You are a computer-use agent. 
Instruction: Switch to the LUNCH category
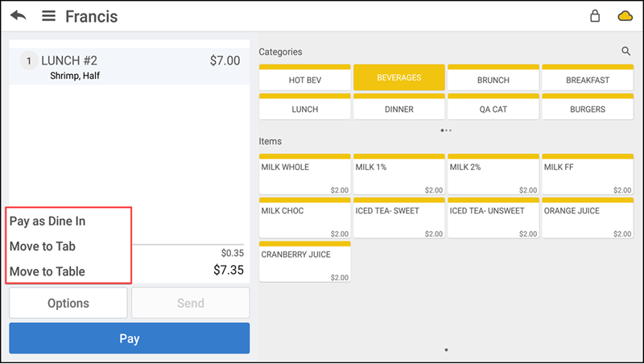coord(305,106)
